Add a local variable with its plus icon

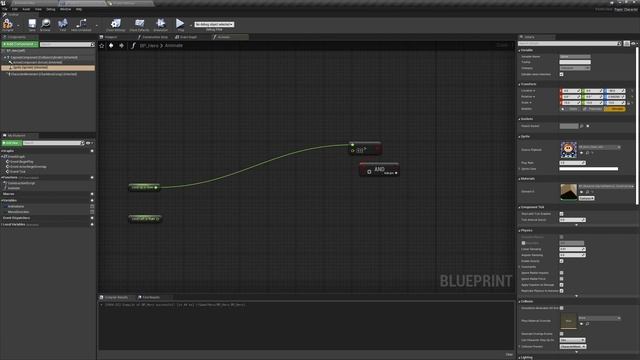[x=92, y=224]
